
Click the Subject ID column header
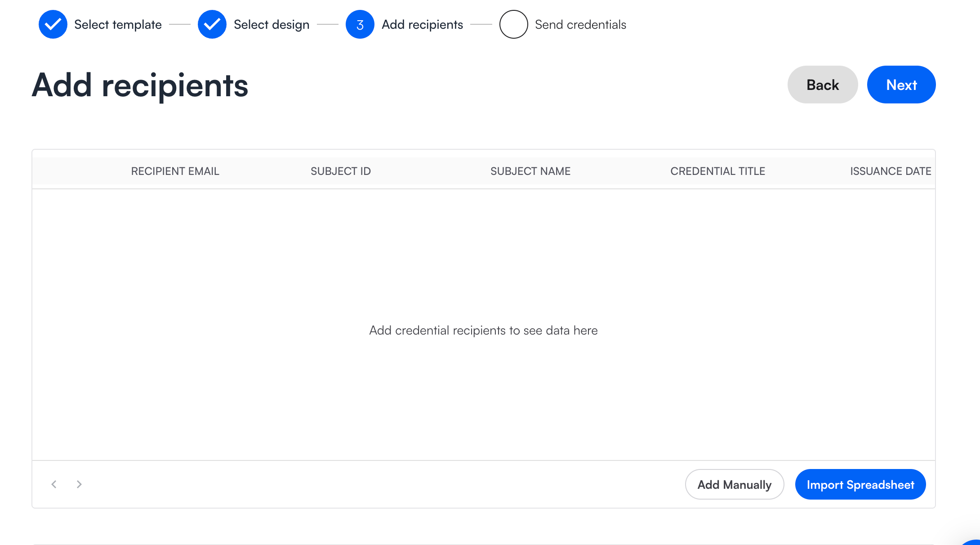[x=340, y=171]
